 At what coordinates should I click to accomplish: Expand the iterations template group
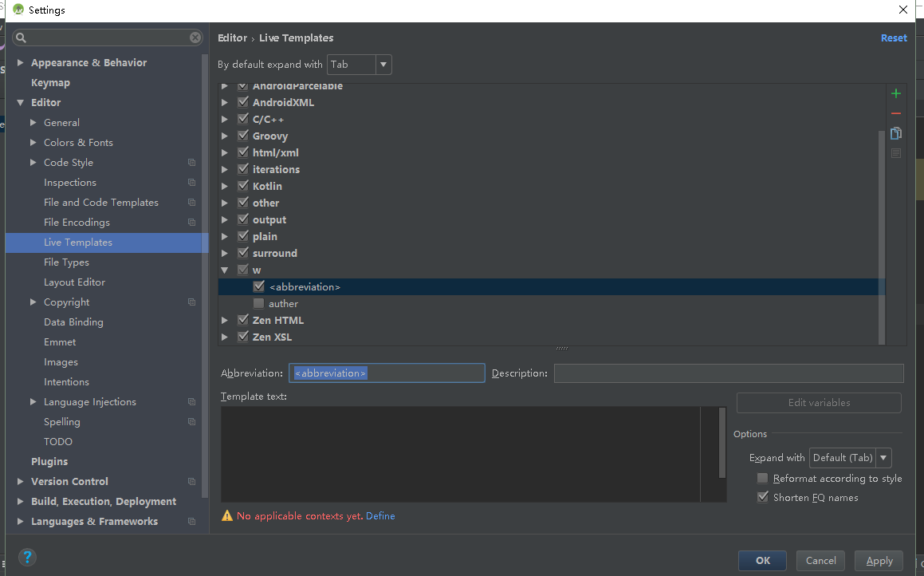(x=225, y=169)
